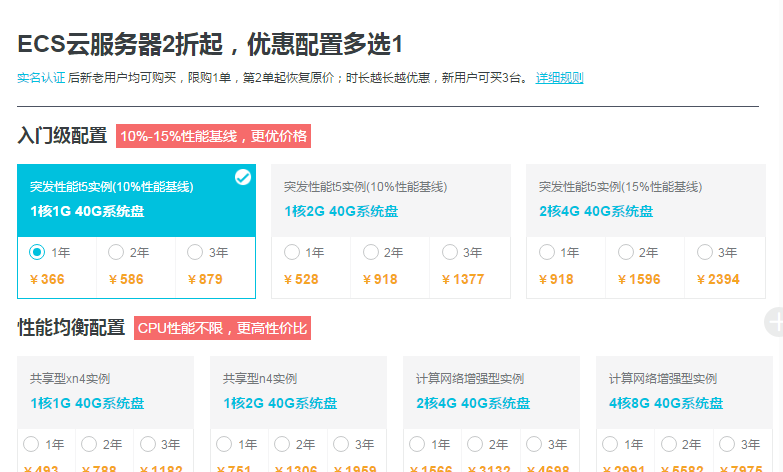Select 2年 for 突发性能t5 2核4G plan
The width and height of the screenshot is (783, 472).
tap(626, 252)
